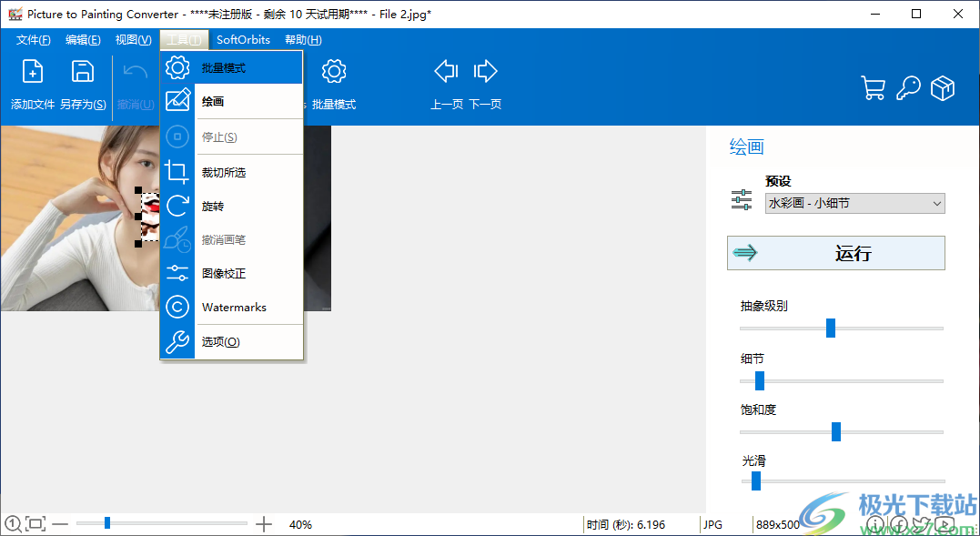The width and height of the screenshot is (980, 536).
Task: Open the shopping cart purchase icon
Action: [874, 88]
